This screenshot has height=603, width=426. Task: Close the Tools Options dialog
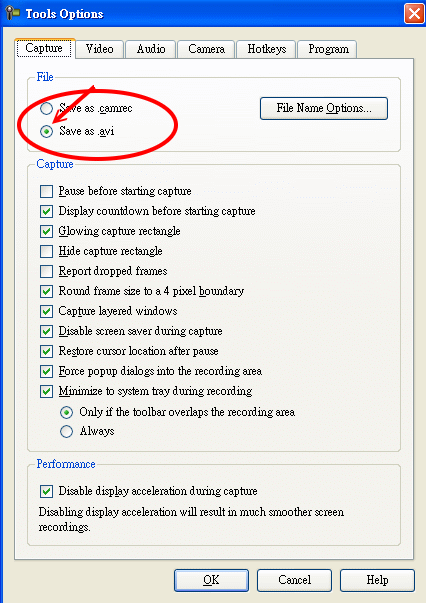pyautogui.click(x=414, y=14)
